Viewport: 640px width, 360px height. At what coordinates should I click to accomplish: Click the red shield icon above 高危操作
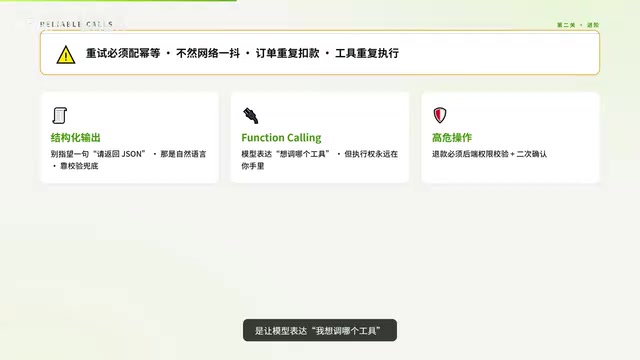point(440,115)
